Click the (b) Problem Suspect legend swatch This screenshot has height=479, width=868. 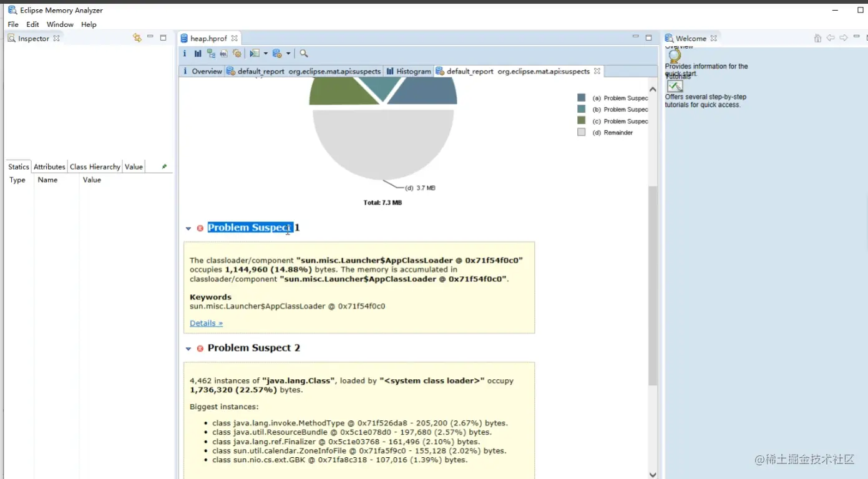tap(582, 109)
